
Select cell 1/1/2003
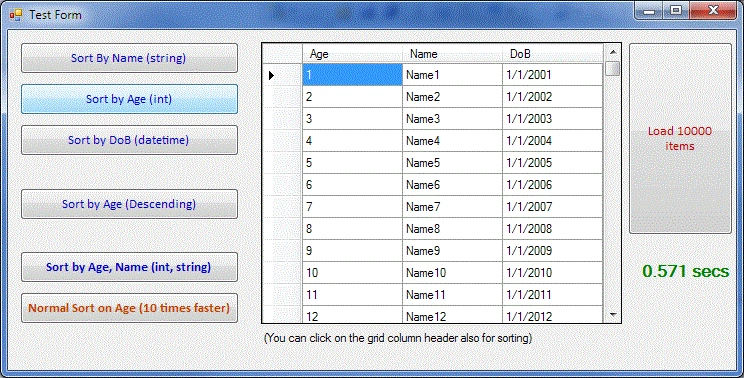(552, 119)
